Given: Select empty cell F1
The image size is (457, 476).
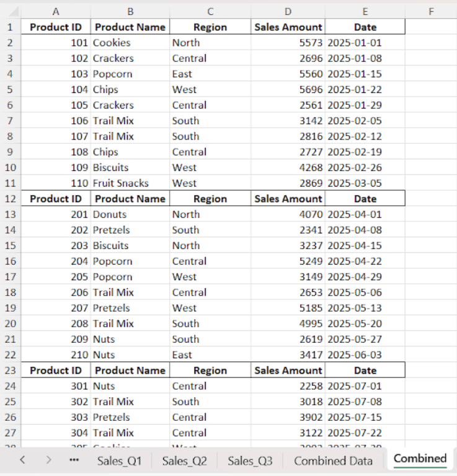Looking at the screenshot, I should pyautogui.click(x=431, y=27).
